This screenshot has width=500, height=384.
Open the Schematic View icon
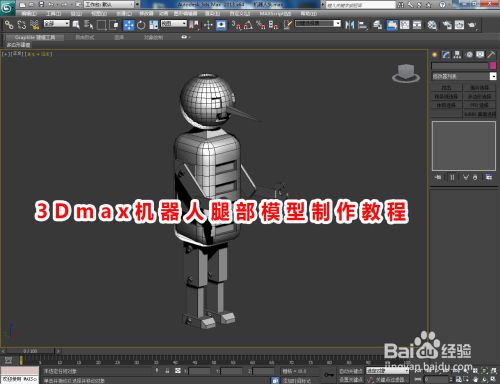417,25
